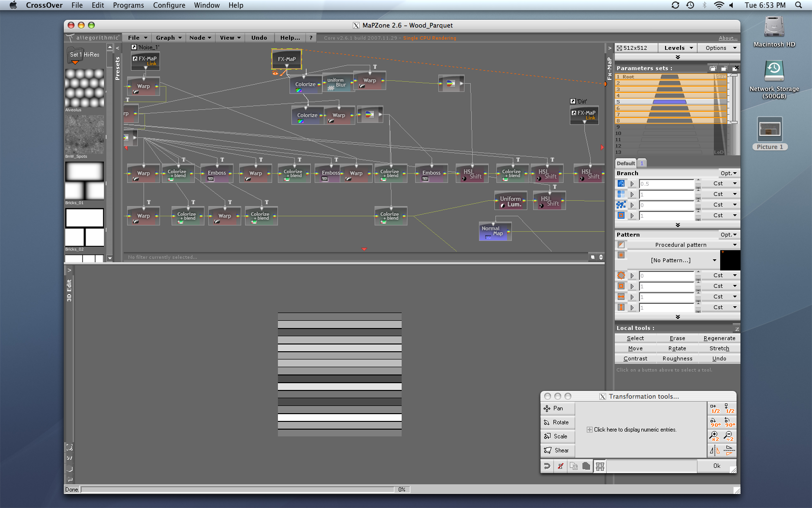Toggle parameter set level 5 row

point(669,102)
